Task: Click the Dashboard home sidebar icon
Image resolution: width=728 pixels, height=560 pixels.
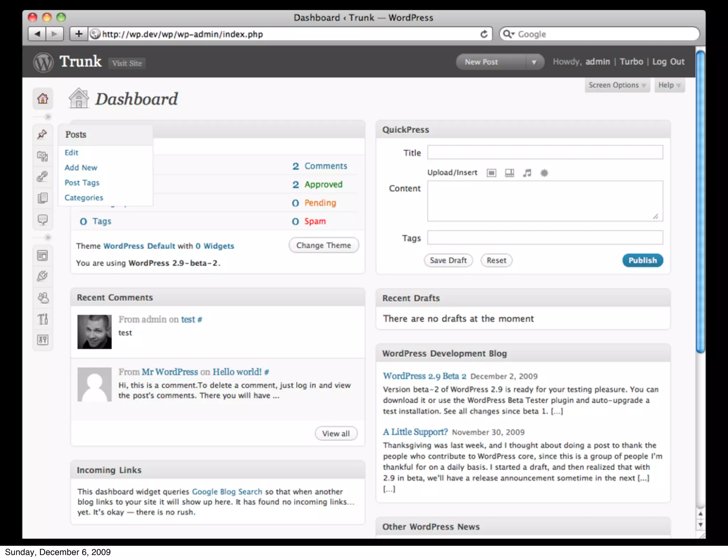Action: click(43, 98)
